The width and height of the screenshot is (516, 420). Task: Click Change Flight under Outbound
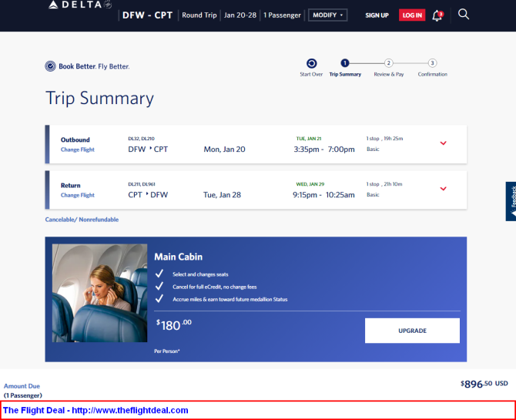pos(78,150)
